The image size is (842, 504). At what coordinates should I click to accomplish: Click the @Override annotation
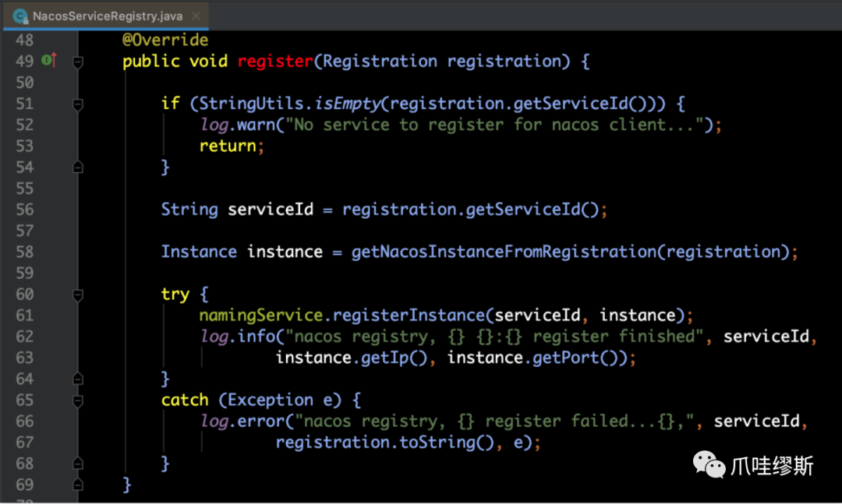[x=165, y=41]
